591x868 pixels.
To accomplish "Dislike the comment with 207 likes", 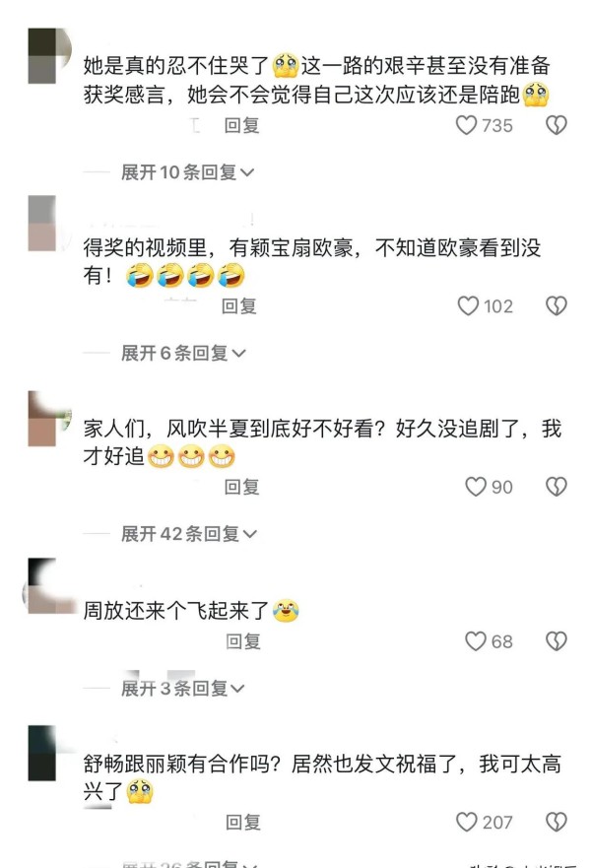I will point(557,822).
